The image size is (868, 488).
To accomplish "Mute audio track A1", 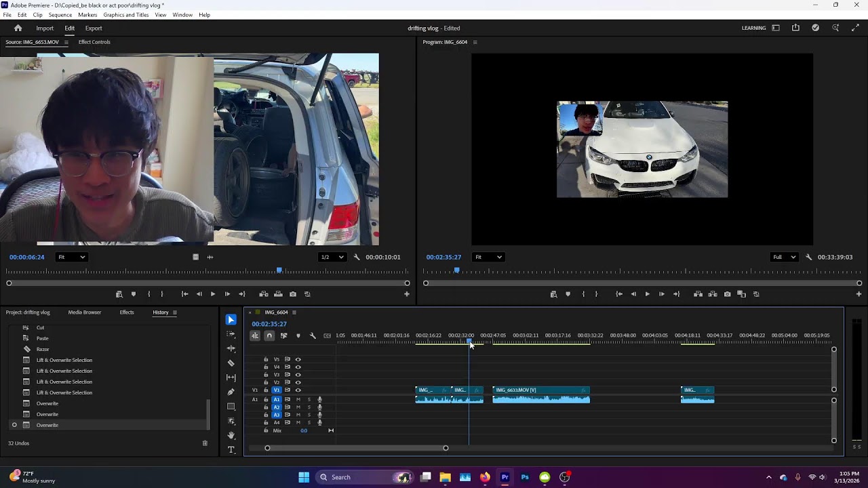I will point(298,400).
